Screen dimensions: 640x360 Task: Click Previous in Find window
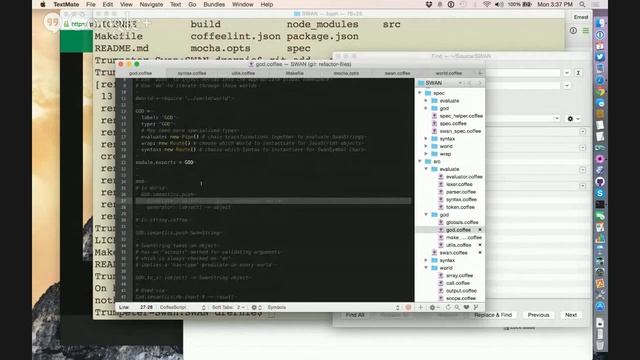click(x=538, y=315)
